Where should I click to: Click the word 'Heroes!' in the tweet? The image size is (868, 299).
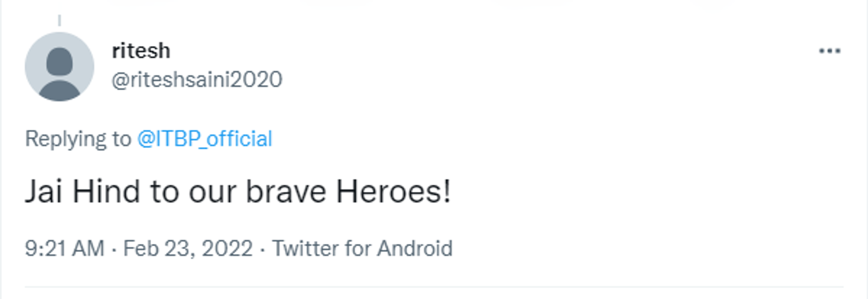pos(393,192)
